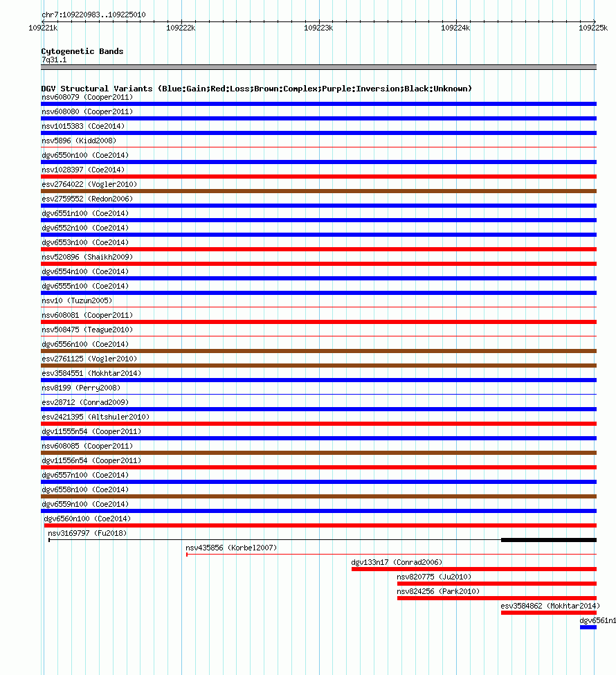Viewport: 616px width, 675px height.
Task: Select nsv608085 (Cooper2011) label
Action: pos(87,446)
